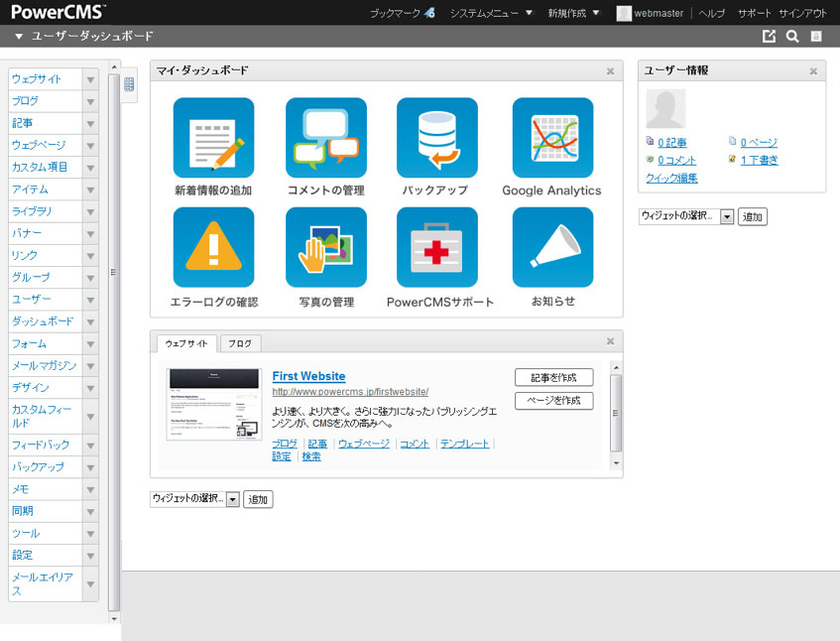Click the ページを作成 button
The width and height of the screenshot is (840, 641).
click(x=554, y=400)
